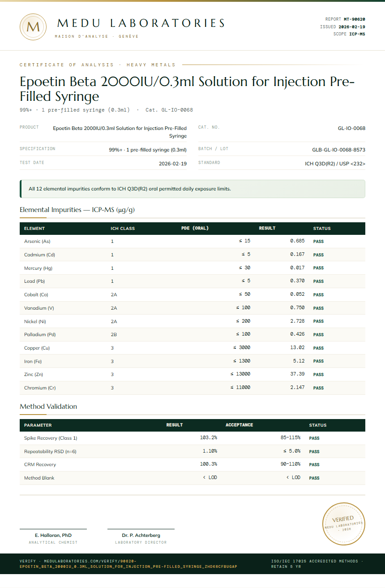Image resolution: width=385 pixels, height=588 pixels.
Task: Click Copper result value 13.02
Action: [297, 347]
